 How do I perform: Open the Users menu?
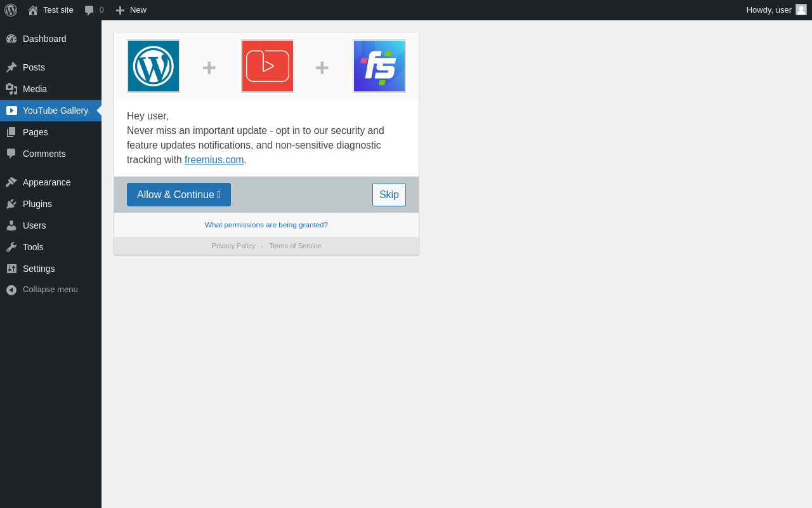[x=51, y=225]
